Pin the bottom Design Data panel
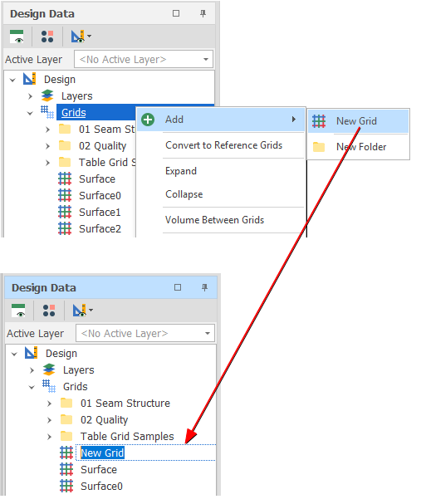This screenshot has height=504, width=421. pos(204,287)
